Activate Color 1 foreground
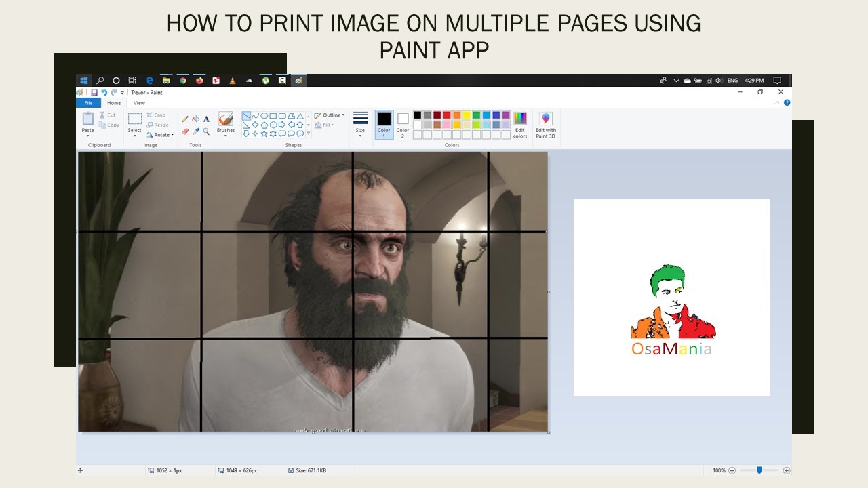Image resolution: width=868 pixels, height=488 pixels. click(384, 125)
